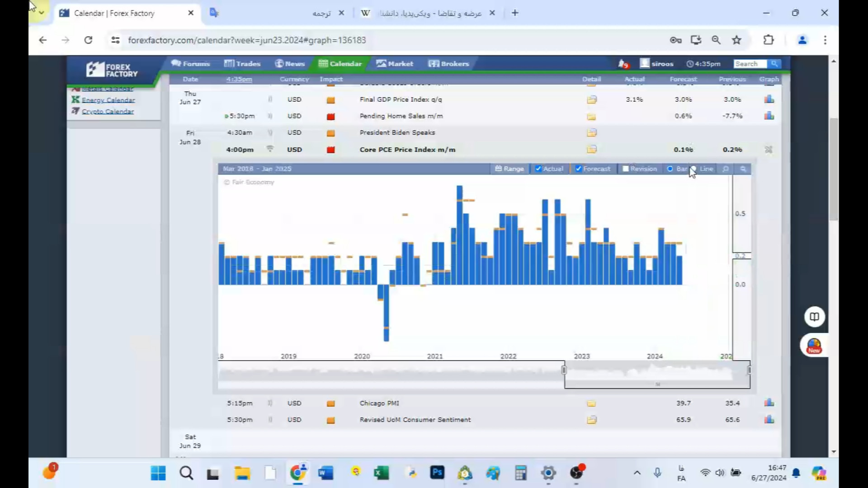Open Final GDP Price Index detail folder

(x=592, y=99)
